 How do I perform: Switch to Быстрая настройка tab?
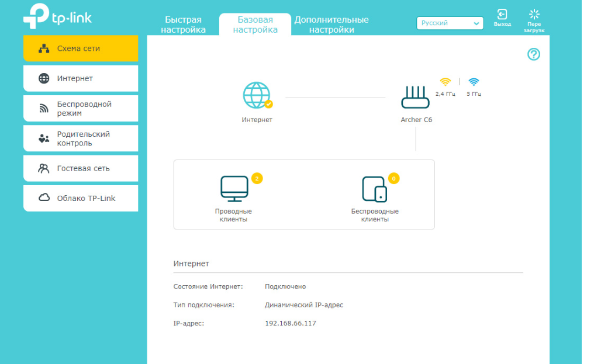tap(183, 25)
